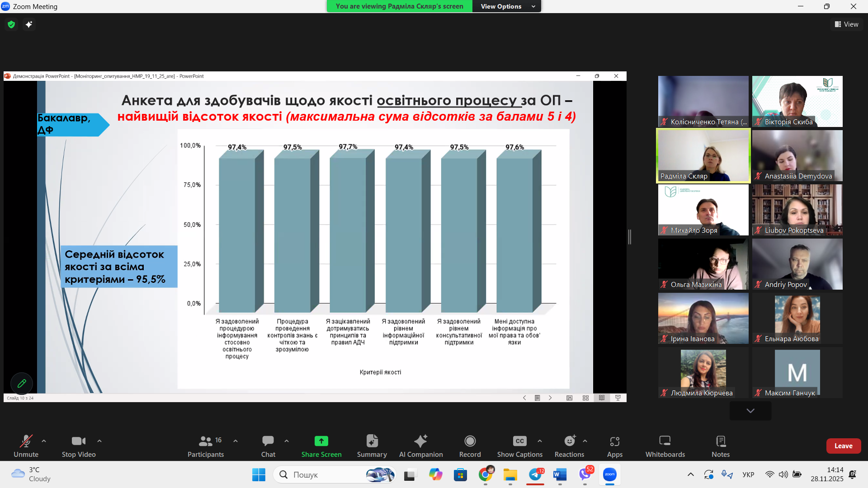Click the Share Screen icon
The width and height of the screenshot is (868, 488).
pos(321,441)
